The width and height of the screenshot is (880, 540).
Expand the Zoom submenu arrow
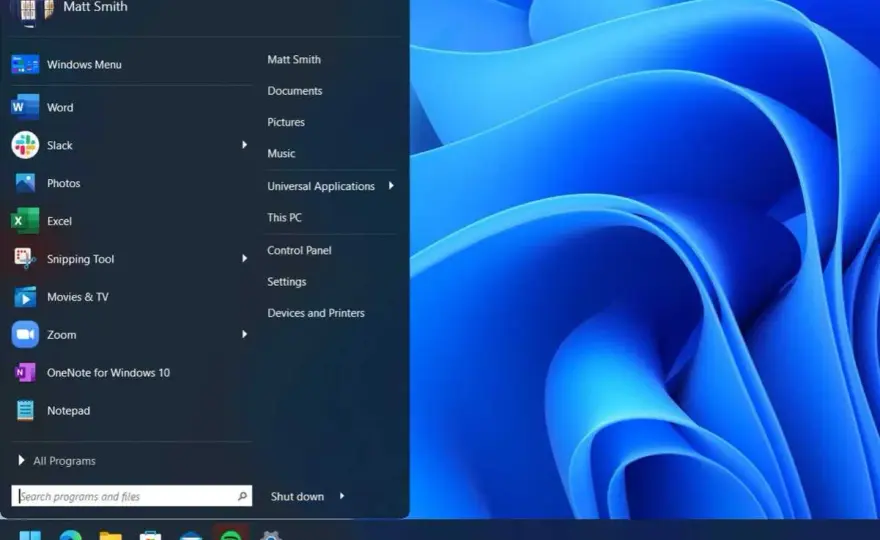coord(244,335)
